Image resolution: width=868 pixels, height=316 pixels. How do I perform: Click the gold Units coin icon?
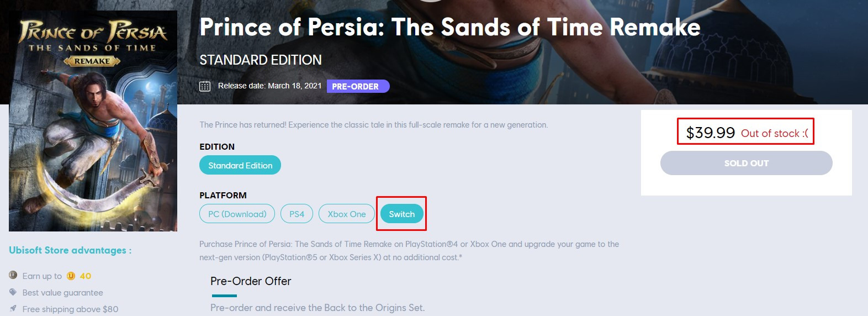click(71, 276)
